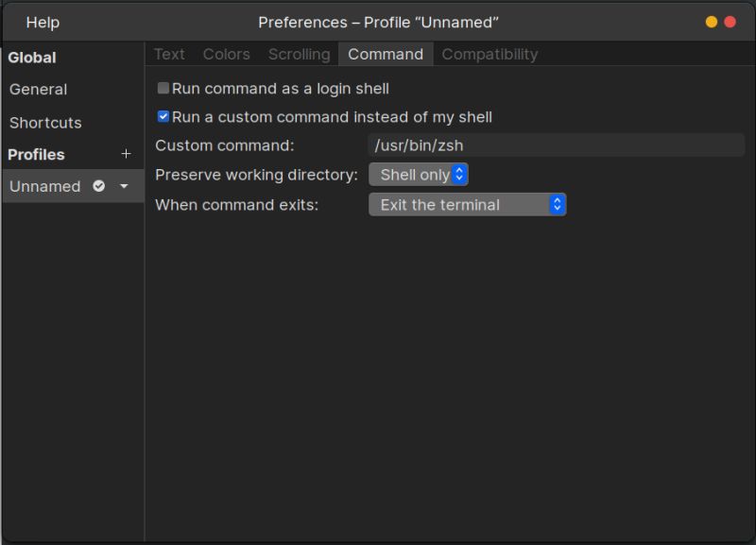The width and height of the screenshot is (756, 545).
Task: Select the Unnamed profile in the sidebar
Action: click(x=44, y=186)
